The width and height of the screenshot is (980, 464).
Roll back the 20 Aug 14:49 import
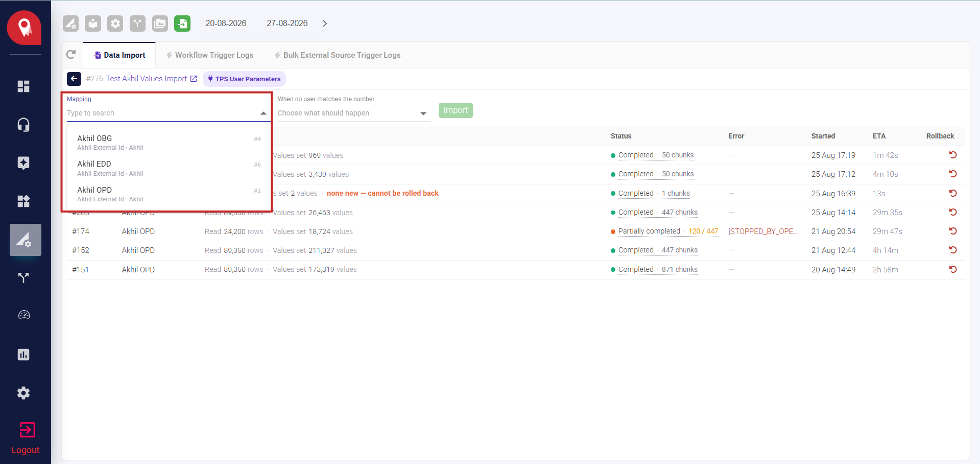[x=953, y=269]
